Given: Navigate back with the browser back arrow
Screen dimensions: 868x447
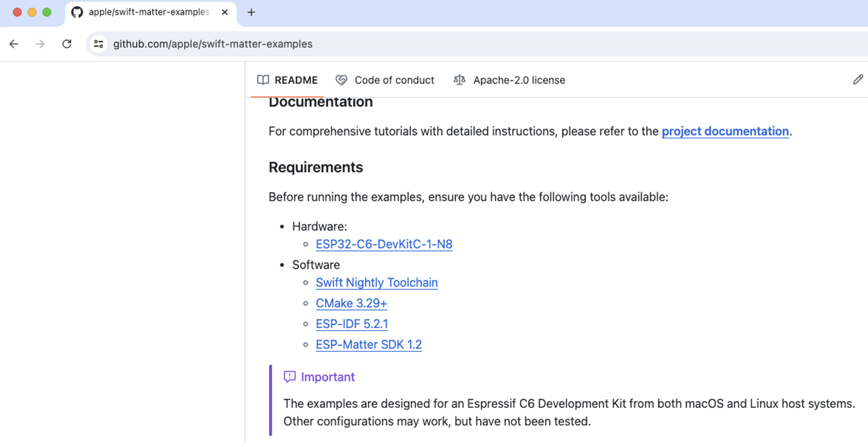Looking at the screenshot, I should 14,44.
